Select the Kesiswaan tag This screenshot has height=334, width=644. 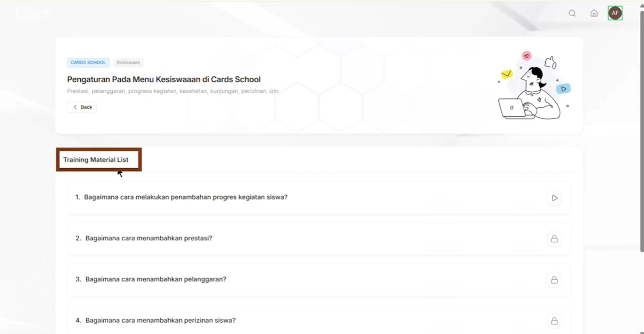click(128, 62)
